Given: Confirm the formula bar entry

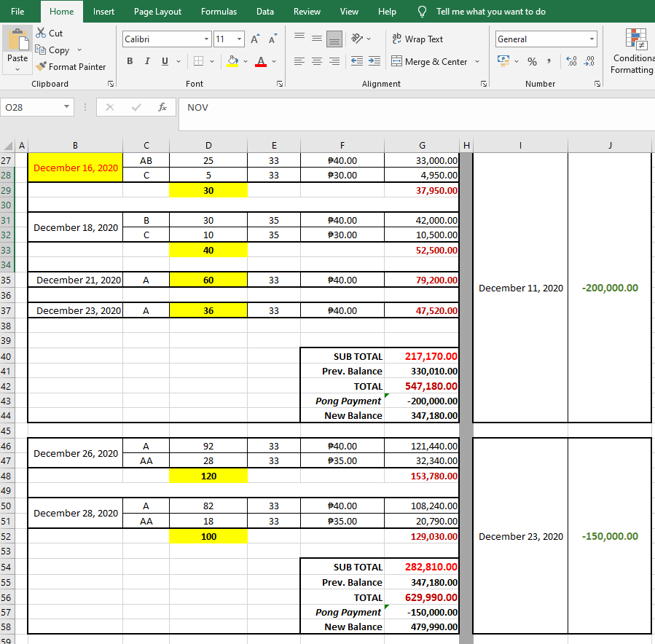Looking at the screenshot, I should (136, 107).
